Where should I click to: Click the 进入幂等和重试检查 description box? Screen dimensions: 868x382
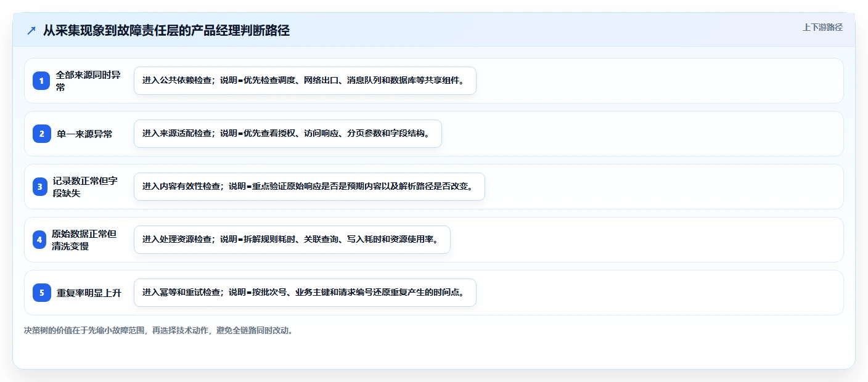[305, 293]
